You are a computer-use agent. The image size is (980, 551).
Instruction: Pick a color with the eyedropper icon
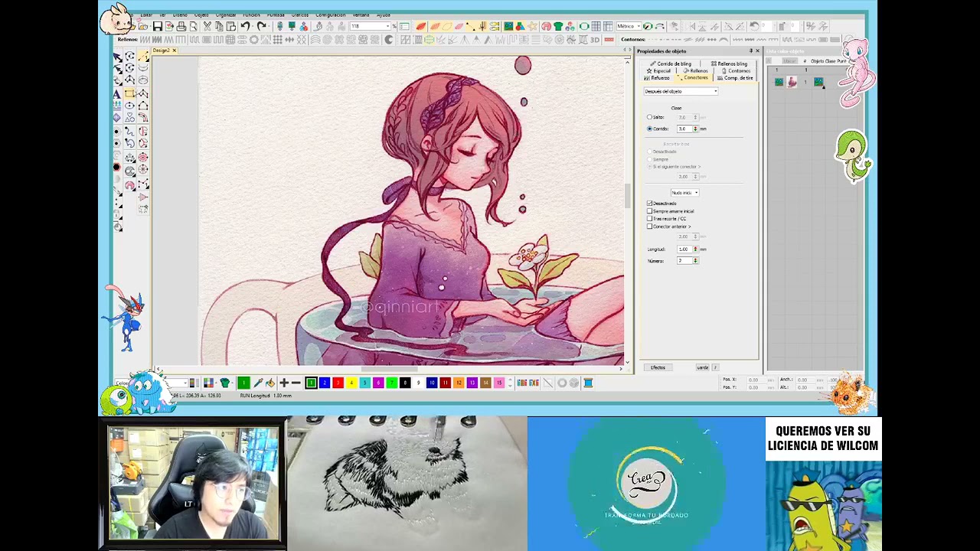pos(257,383)
